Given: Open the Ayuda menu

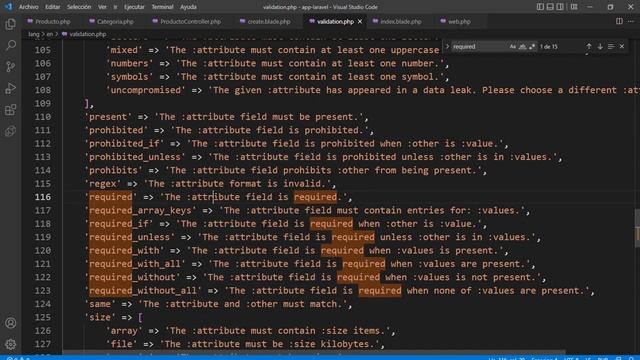Looking at the screenshot, I should click(x=188, y=7).
